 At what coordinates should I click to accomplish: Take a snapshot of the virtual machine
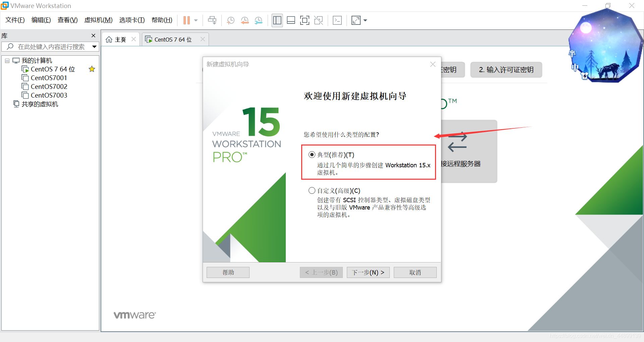230,20
